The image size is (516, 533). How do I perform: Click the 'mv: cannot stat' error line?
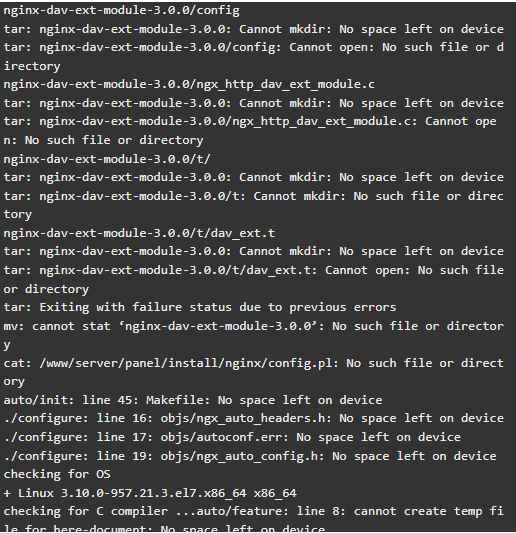254,326
